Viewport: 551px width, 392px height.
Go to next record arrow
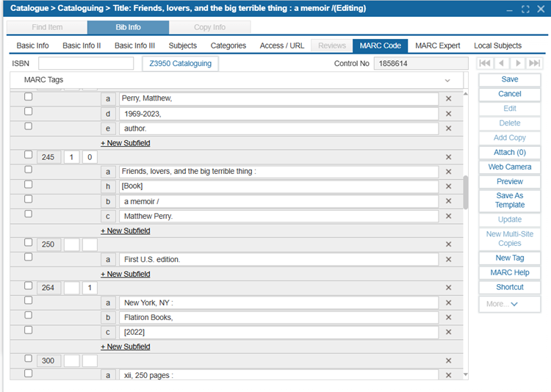click(x=518, y=63)
